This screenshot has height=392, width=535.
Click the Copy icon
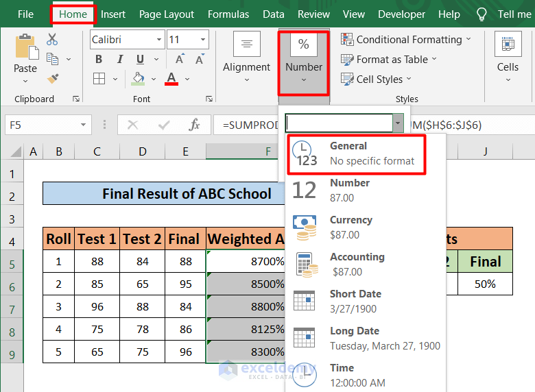pyautogui.click(x=52, y=59)
